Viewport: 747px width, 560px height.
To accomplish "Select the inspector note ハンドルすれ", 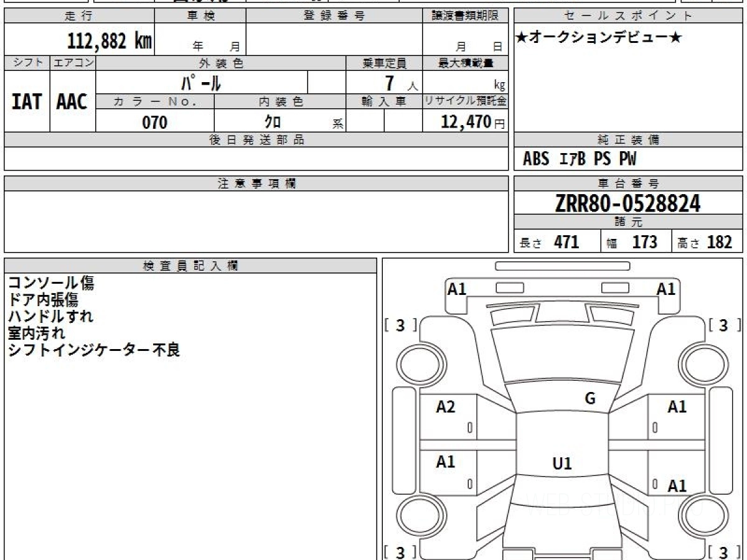I will (50, 316).
